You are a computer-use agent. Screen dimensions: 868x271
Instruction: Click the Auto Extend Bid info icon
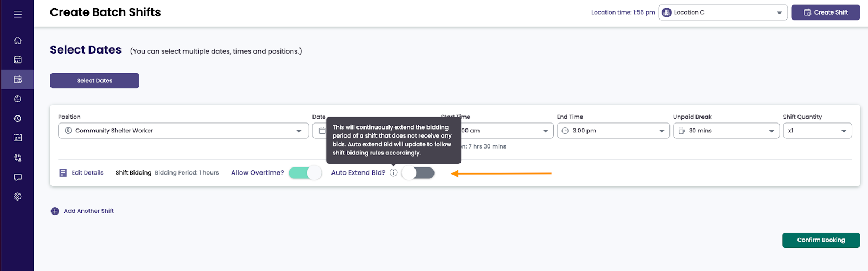point(393,173)
